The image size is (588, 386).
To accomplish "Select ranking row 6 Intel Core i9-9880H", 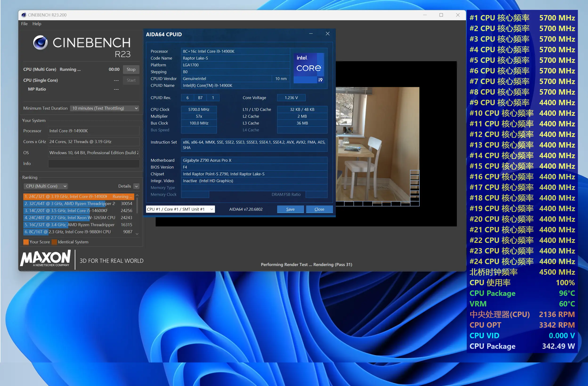I will [x=79, y=232].
